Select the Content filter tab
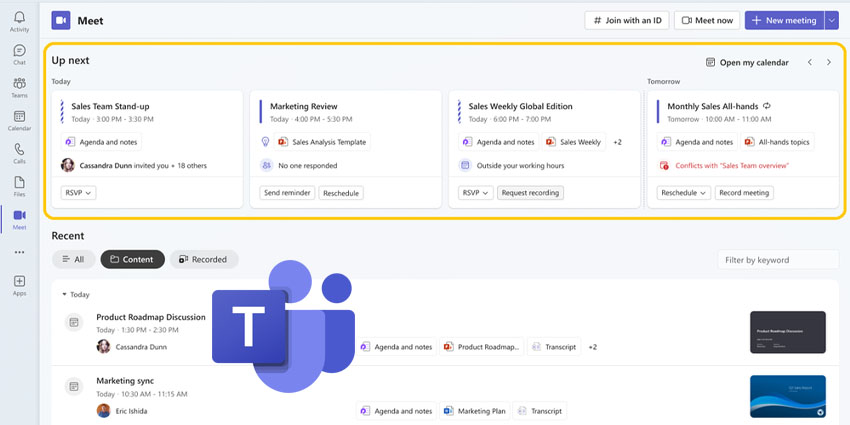This screenshot has height=425, width=850. tap(132, 259)
